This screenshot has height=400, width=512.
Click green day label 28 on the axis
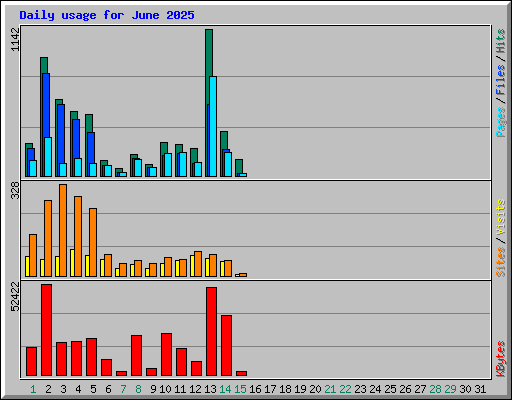(x=435, y=389)
